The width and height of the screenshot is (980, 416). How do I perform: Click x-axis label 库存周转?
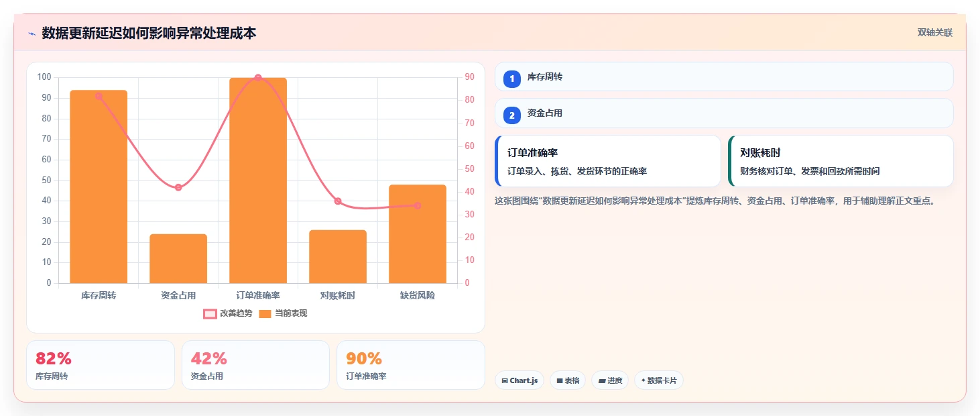pos(99,295)
